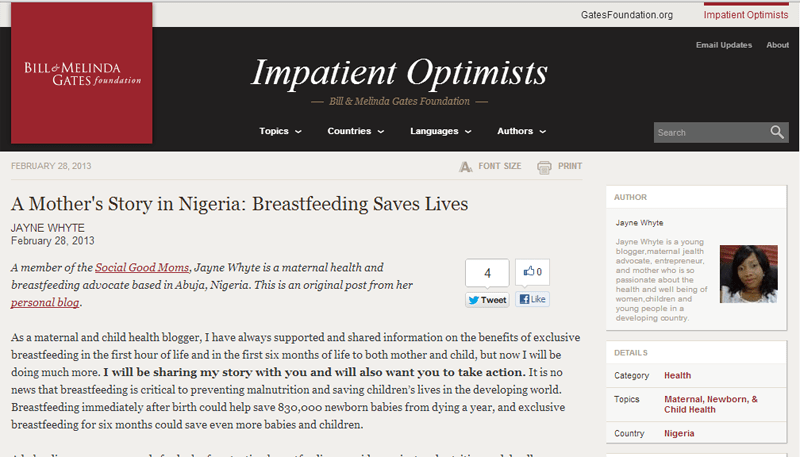This screenshot has height=457, width=800.
Task: Expand the Countries dropdown menu
Action: (x=355, y=131)
